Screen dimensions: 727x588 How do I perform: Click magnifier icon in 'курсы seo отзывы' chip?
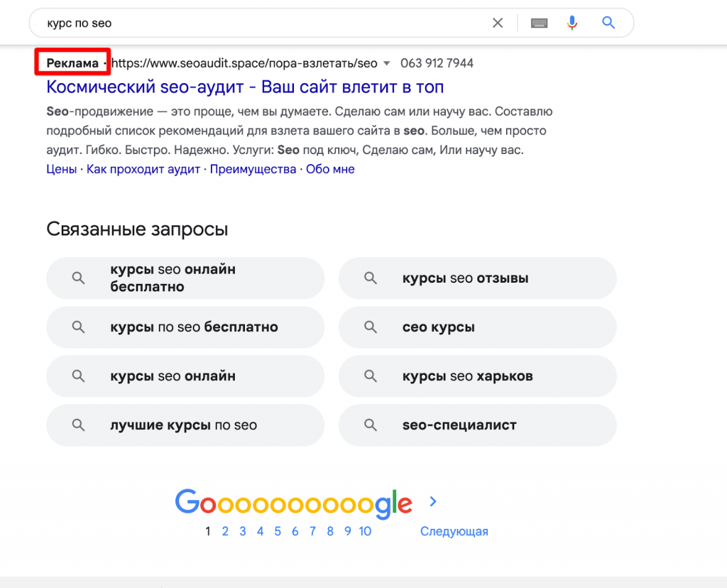[371, 278]
